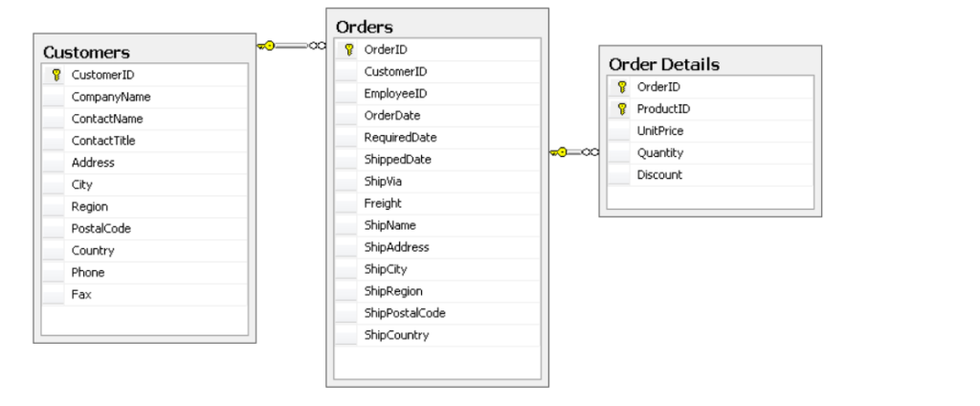980x406 pixels.
Task: Select OrderID text in Orders table
Action: pos(386,50)
